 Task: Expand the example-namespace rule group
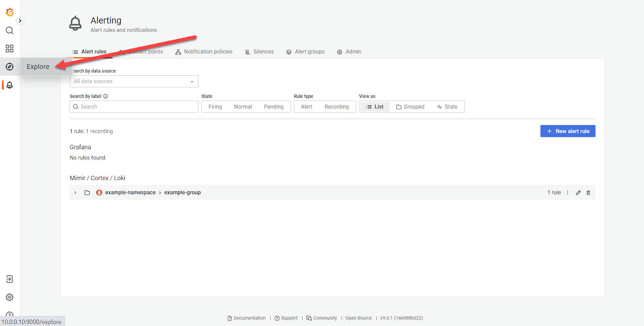pyautogui.click(x=75, y=193)
